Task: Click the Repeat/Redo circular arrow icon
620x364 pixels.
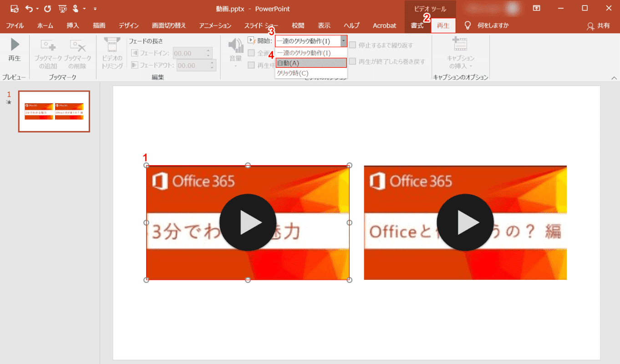Action: pyautogui.click(x=47, y=9)
